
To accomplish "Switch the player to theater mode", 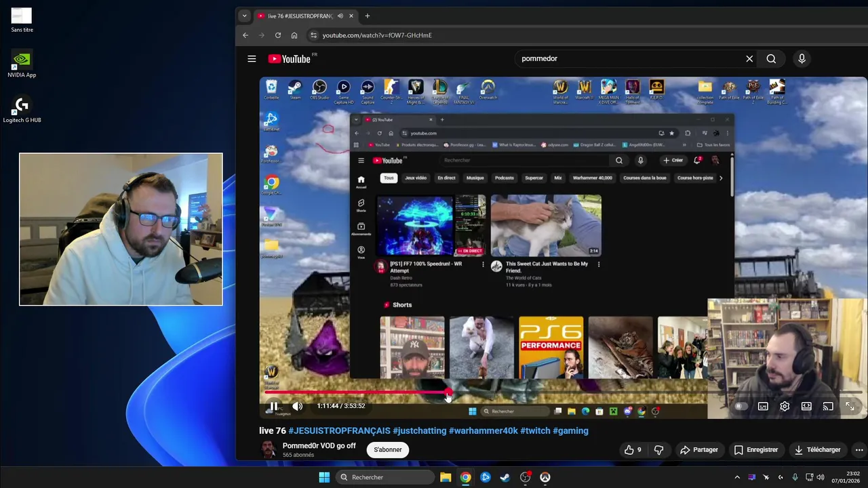I will pyautogui.click(x=806, y=406).
